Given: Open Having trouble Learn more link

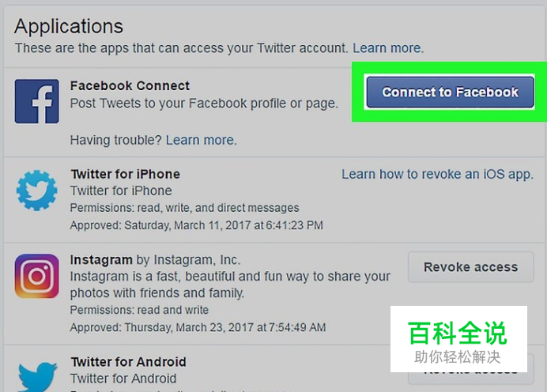Looking at the screenshot, I should pos(202,140).
